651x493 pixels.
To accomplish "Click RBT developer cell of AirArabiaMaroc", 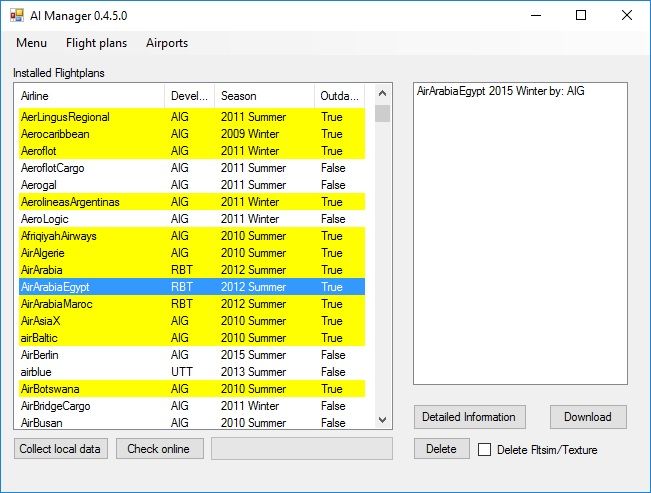I will (182, 304).
